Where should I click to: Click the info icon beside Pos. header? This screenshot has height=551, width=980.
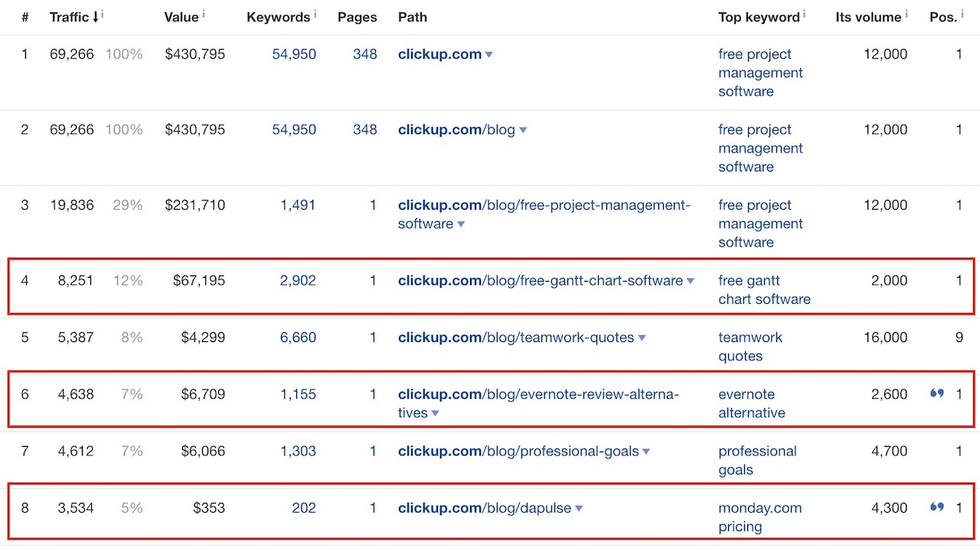click(962, 14)
